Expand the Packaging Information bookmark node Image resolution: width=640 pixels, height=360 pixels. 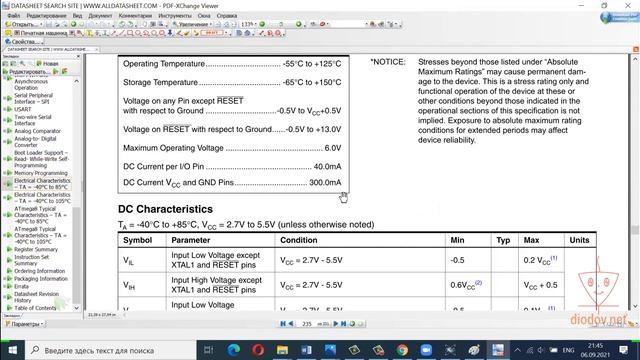pos(4,279)
